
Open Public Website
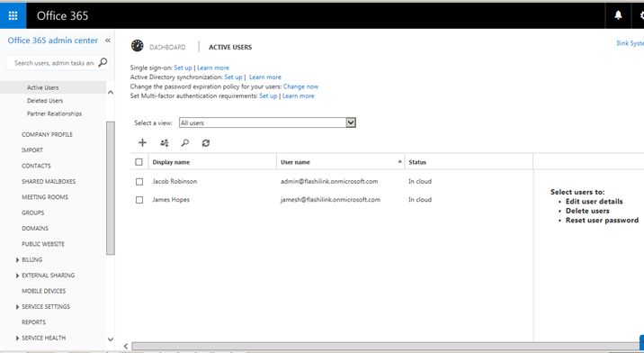point(43,244)
